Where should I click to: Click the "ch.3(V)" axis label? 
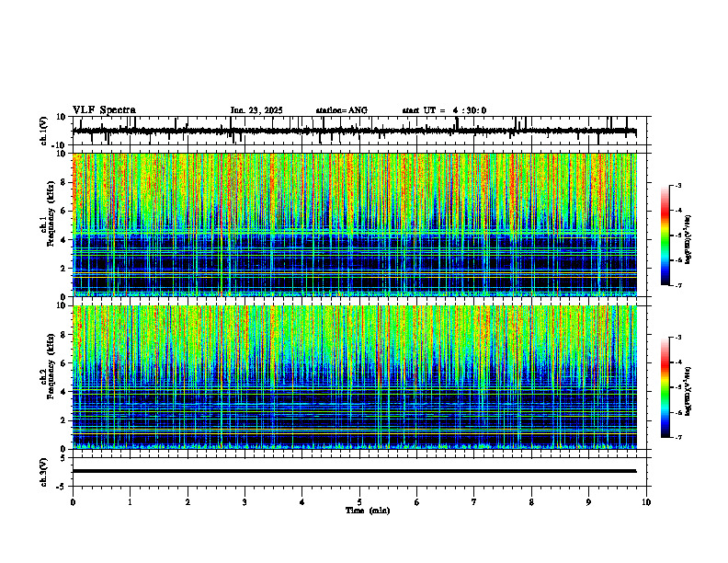point(43,472)
